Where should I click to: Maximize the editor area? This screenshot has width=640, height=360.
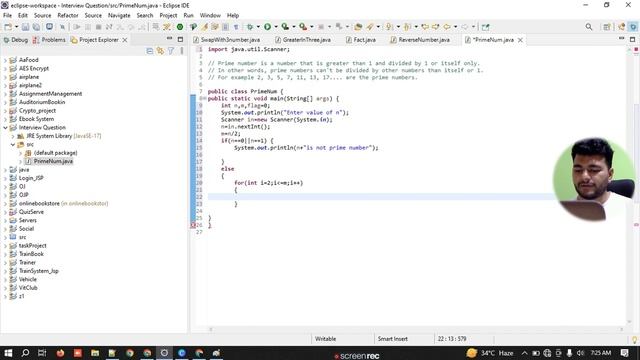point(633,39)
